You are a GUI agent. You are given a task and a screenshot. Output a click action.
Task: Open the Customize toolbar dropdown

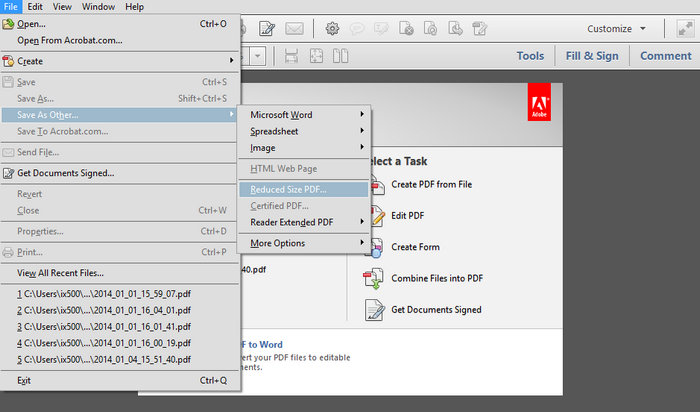(616, 29)
